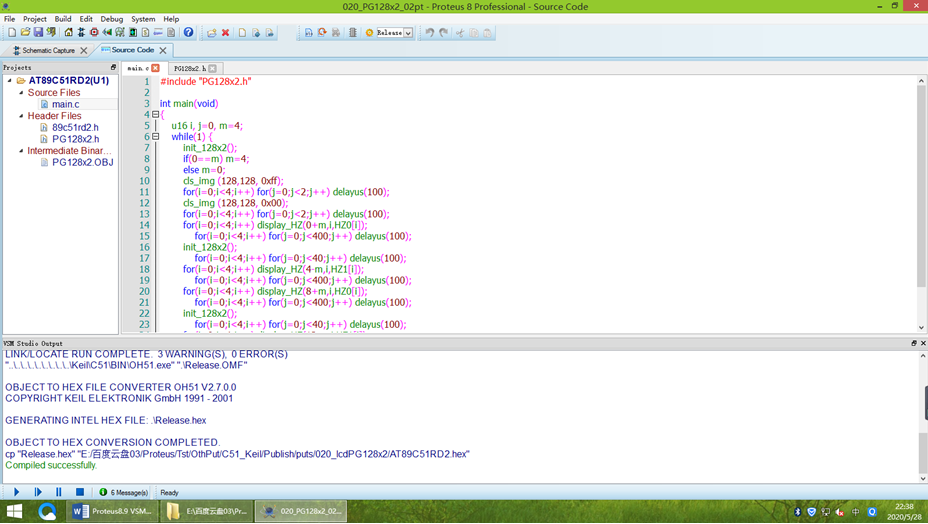Open the Build menu
928x524 pixels.
63,19
